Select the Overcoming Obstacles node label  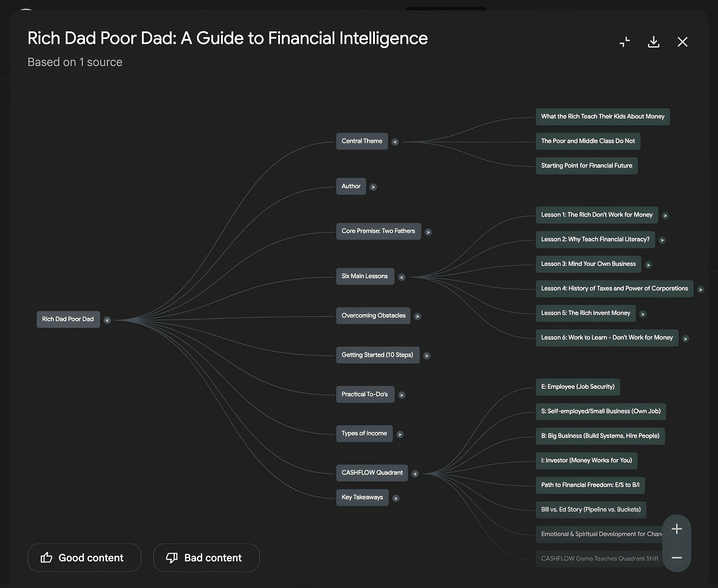[373, 315]
